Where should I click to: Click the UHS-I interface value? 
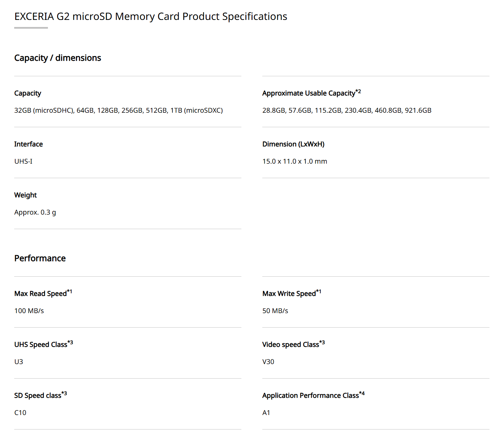pyautogui.click(x=23, y=161)
